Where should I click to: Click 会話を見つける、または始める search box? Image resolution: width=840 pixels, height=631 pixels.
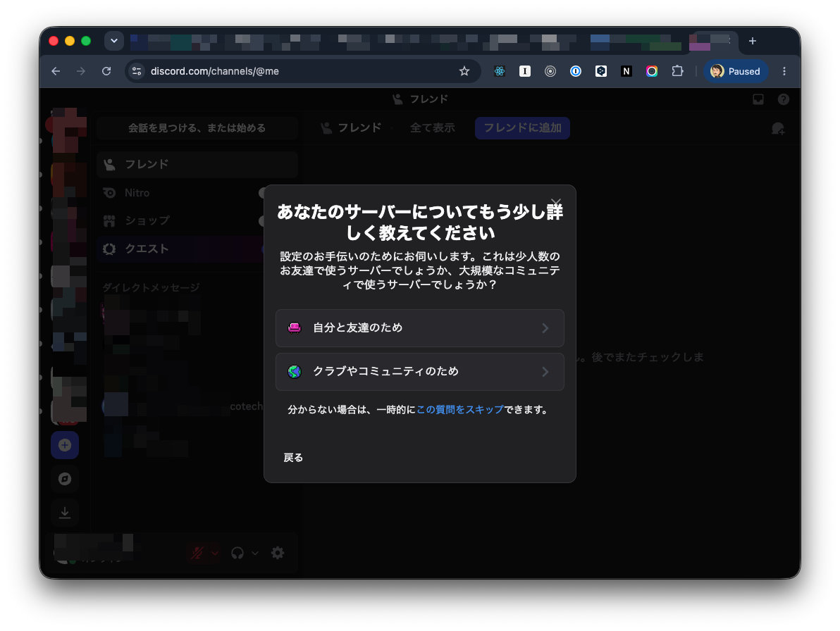[197, 128]
